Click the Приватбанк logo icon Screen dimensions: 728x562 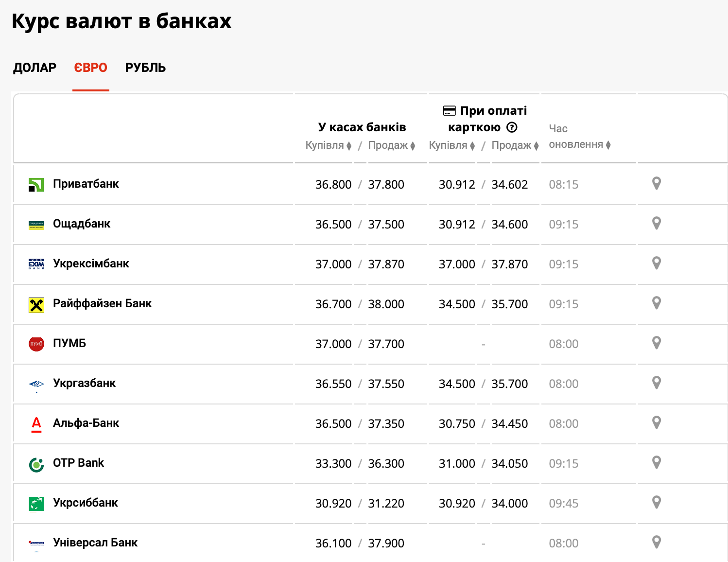36,185
